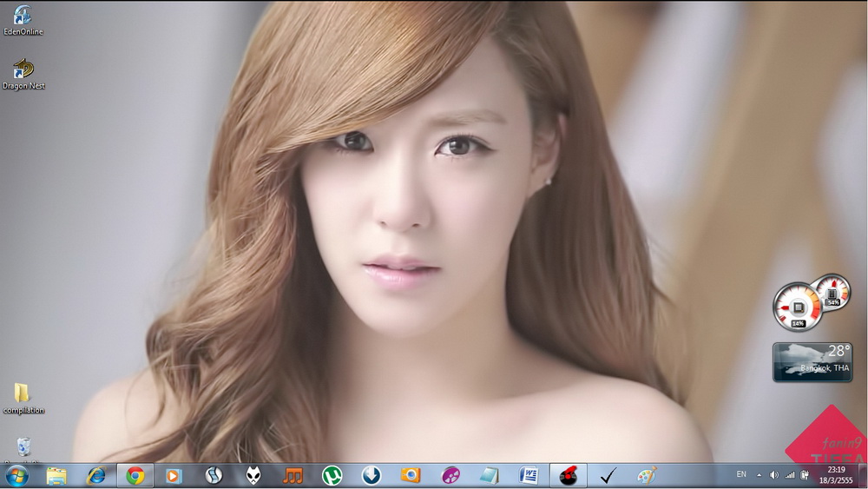Launch uTorrent from the taskbar
868x489 pixels.
pyautogui.click(x=332, y=476)
